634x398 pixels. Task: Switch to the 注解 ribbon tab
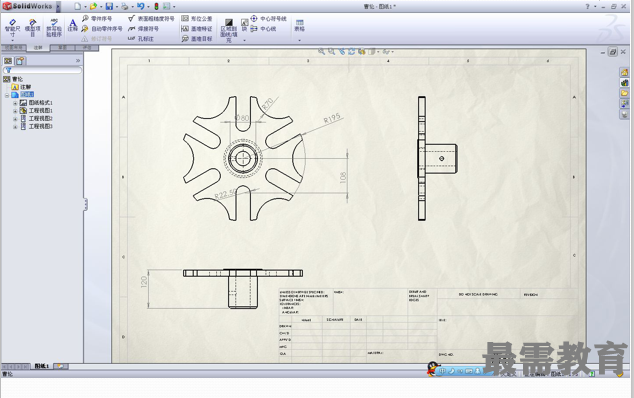click(x=38, y=48)
